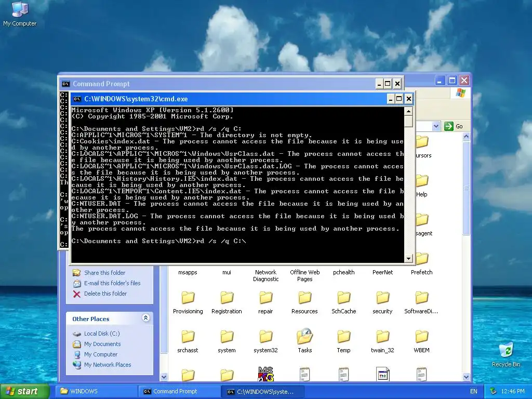Click E-mail this folder's files link
Screen dimensions: 532x399
[112, 283]
